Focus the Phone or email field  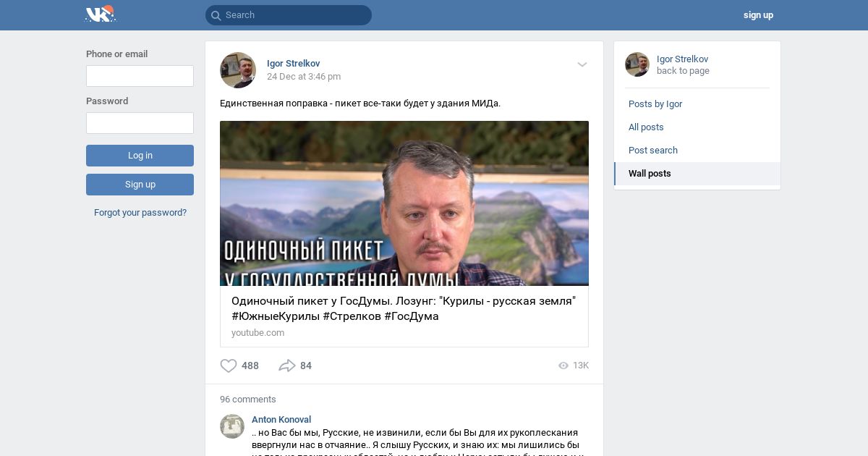pyautogui.click(x=140, y=76)
